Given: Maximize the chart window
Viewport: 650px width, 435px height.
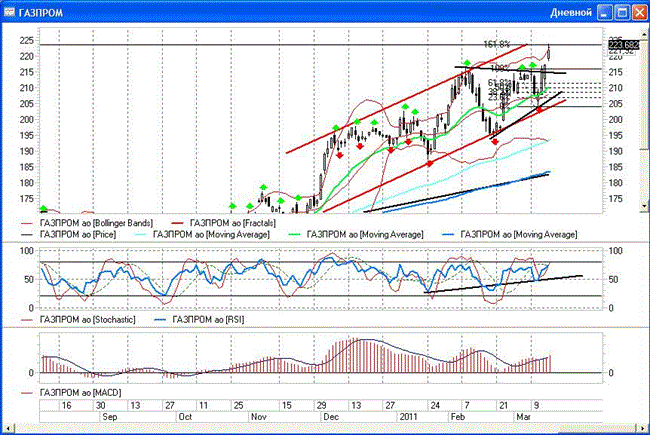Looking at the screenshot, I should 620,12.
